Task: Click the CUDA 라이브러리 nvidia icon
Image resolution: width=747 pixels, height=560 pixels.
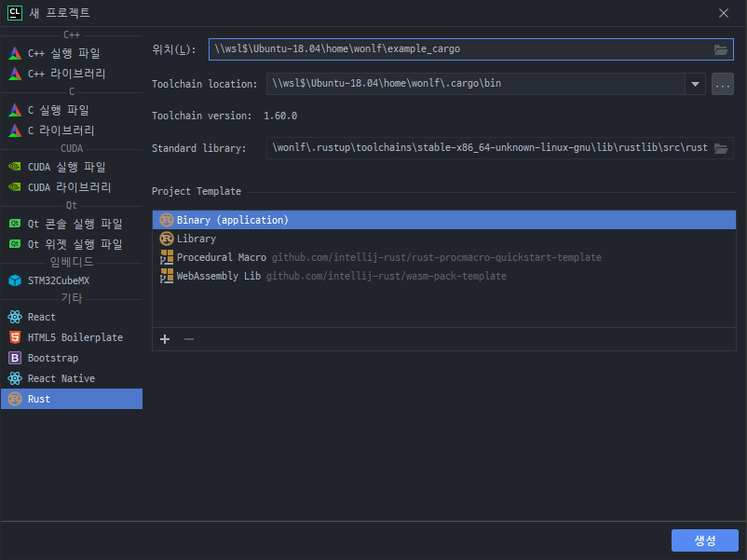Action: [15, 187]
